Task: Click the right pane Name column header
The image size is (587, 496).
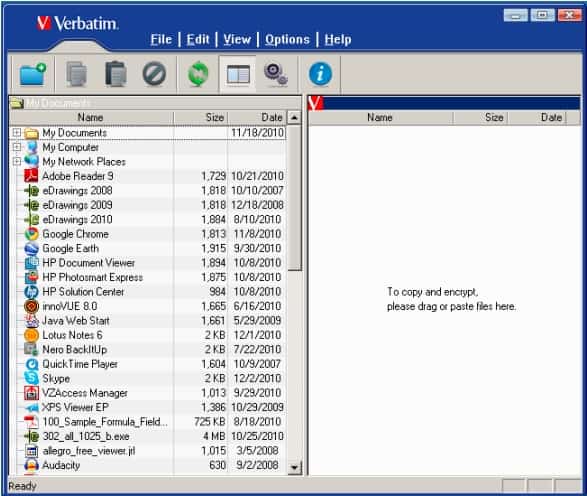Action: pos(380,118)
